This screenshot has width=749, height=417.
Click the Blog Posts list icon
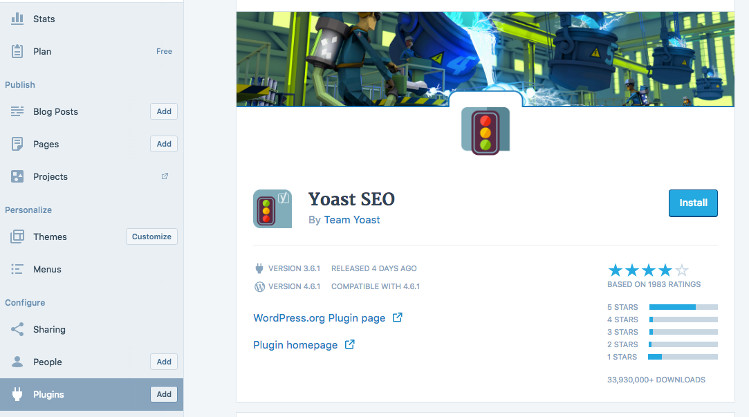17,112
